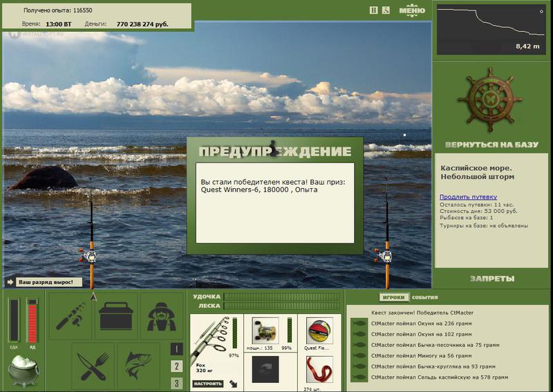Click the diagonal arrow icon beside НАСТРОИТЬ

coord(234,384)
